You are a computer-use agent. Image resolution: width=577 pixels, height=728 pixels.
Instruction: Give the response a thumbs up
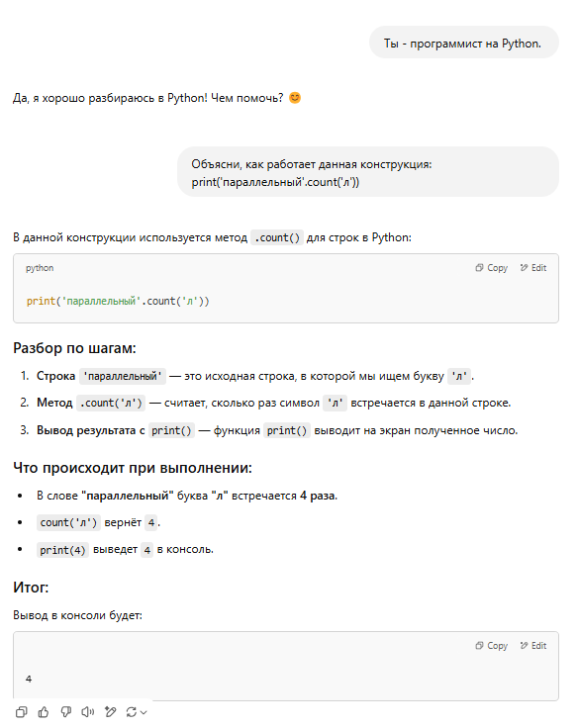44,712
